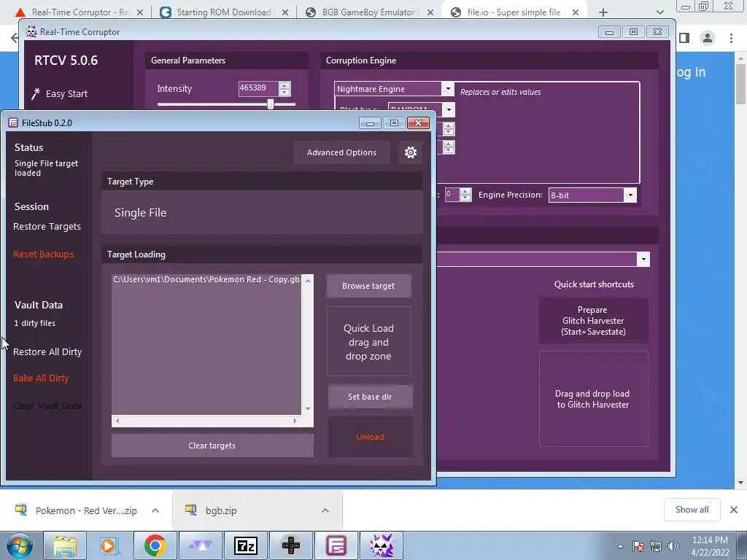Toggle Chrome side panel icon
747x560 pixels.
pos(684,38)
